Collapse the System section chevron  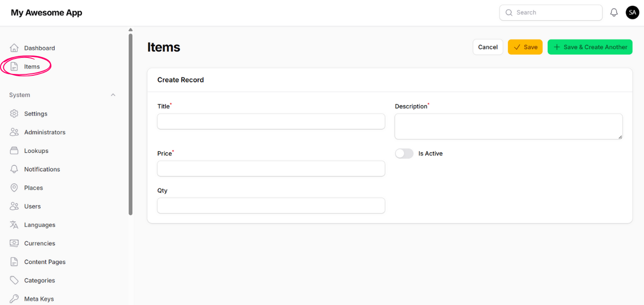113,95
